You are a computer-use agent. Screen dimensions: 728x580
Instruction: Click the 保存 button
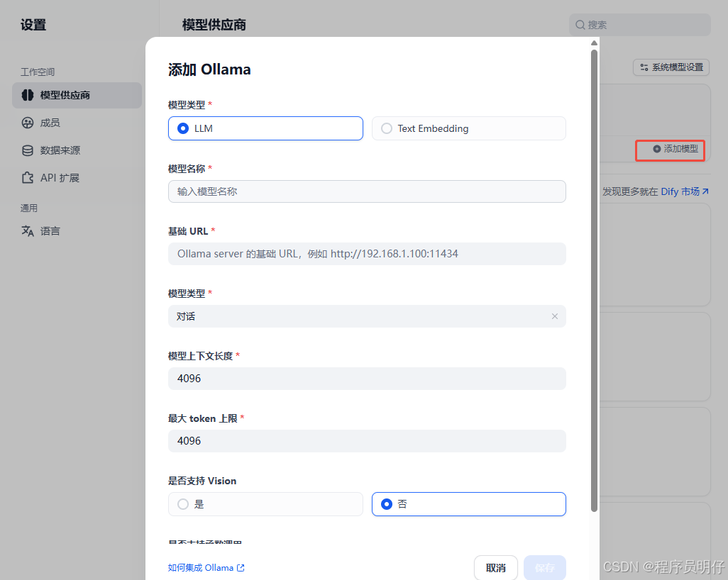coord(545,567)
